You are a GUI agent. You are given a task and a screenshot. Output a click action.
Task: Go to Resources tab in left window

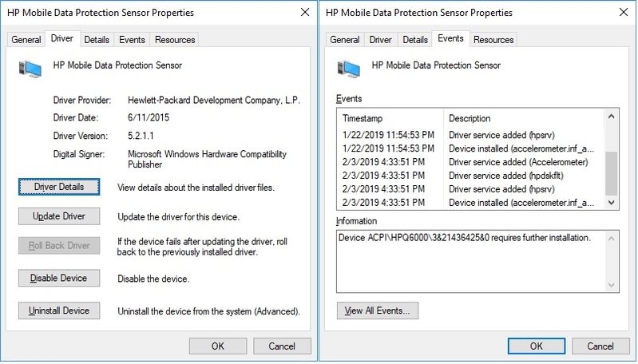(x=175, y=40)
